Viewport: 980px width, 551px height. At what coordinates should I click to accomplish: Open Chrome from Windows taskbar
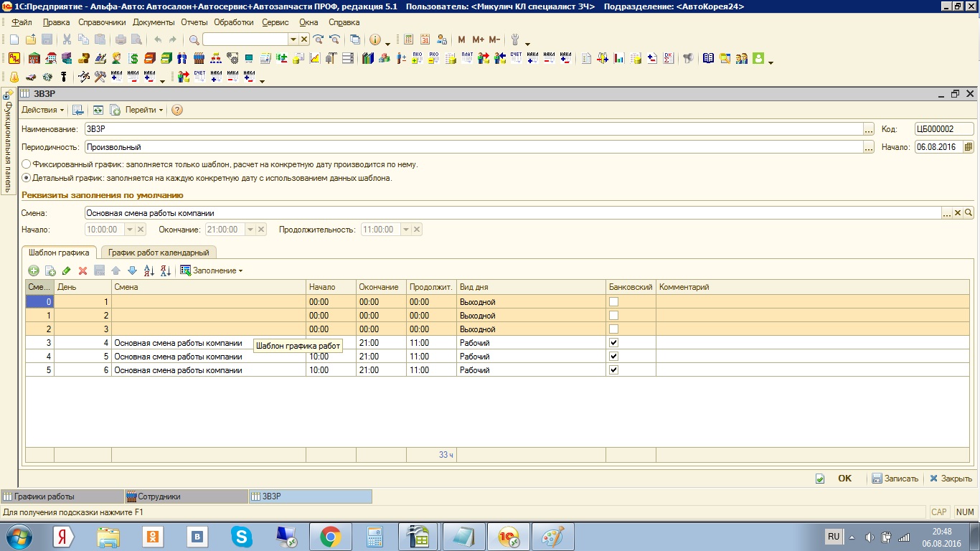pyautogui.click(x=331, y=536)
